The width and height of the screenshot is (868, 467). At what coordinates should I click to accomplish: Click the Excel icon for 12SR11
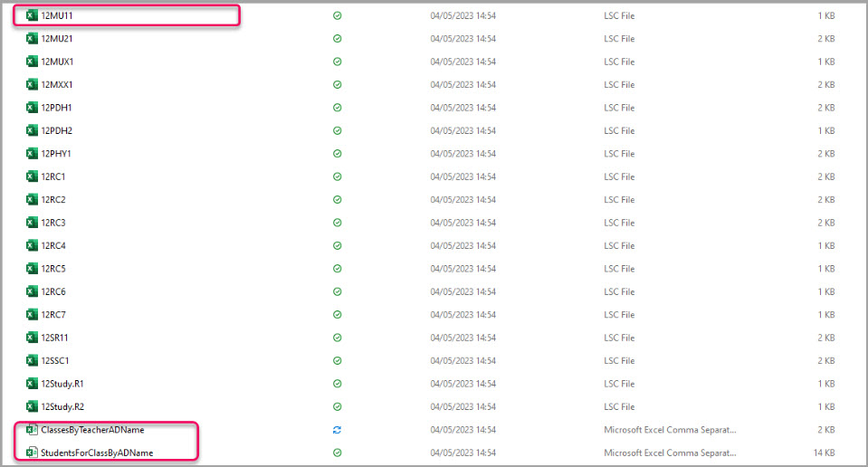click(x=32, y=337)
